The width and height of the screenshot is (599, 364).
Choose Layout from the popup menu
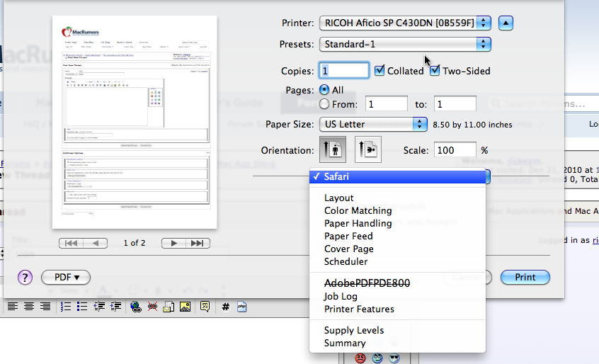point(397,198)
